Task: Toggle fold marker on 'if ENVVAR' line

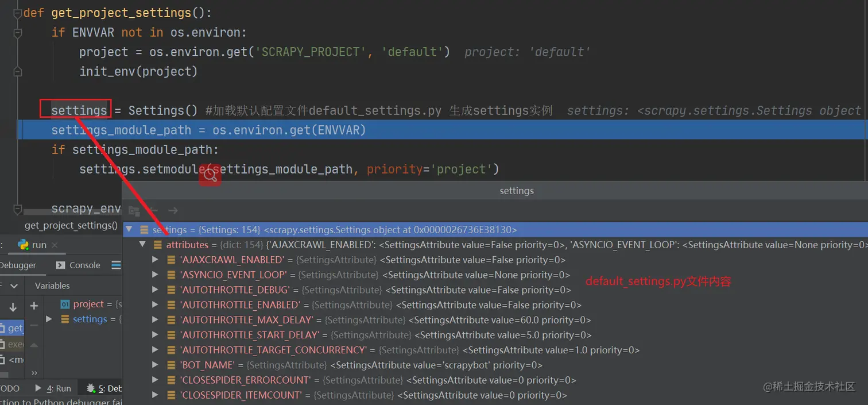Action: 17,33
